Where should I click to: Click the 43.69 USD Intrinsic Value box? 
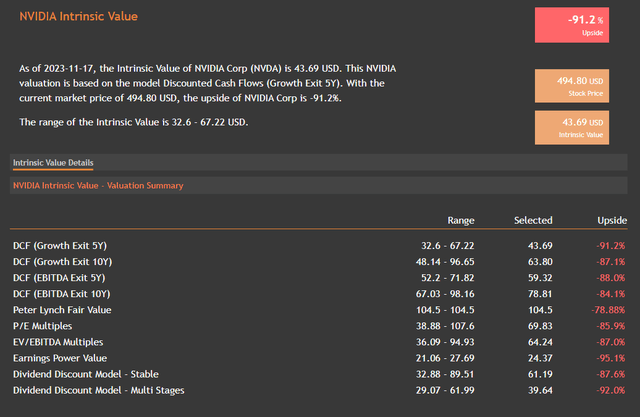572,127
